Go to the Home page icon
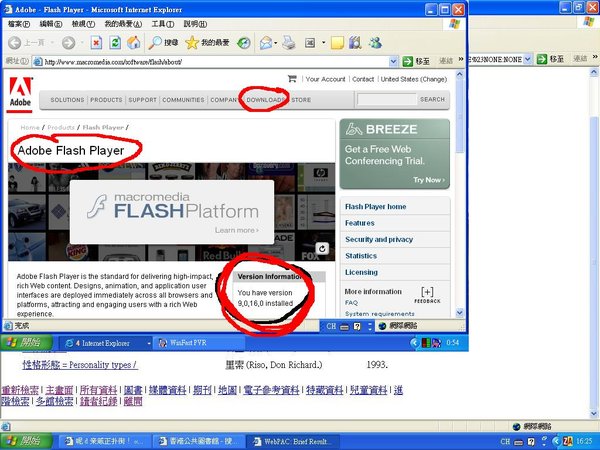This screenshot has width=600, height=450. click(134, 43)
